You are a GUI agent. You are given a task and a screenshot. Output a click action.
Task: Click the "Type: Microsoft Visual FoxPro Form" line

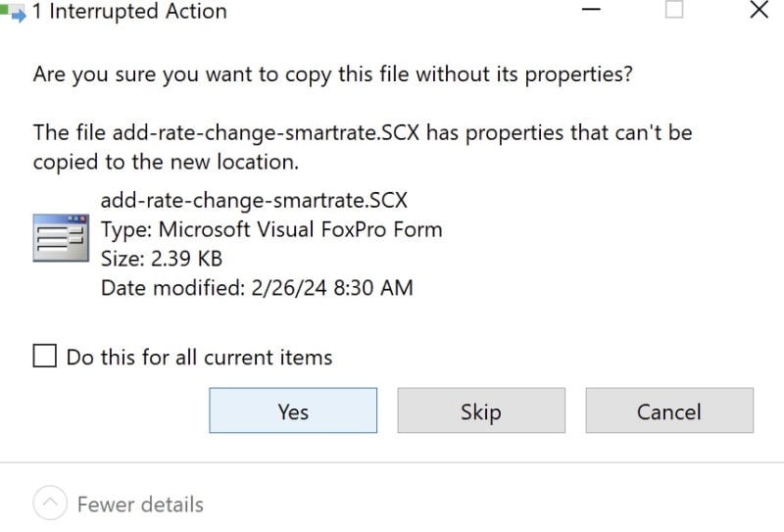click(271, 229)
